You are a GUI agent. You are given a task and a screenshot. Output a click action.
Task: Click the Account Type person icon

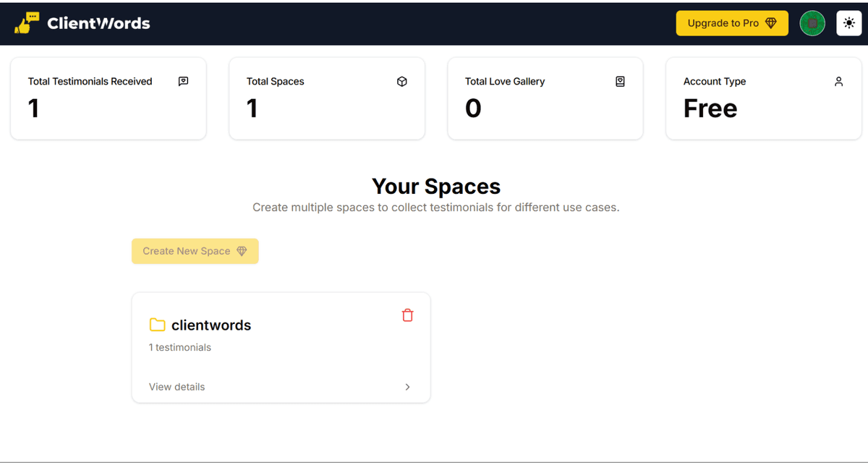coord(838,81)
